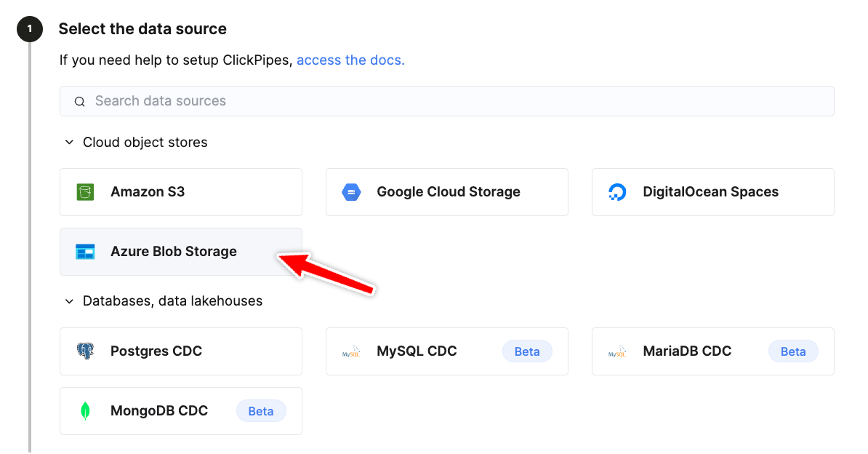Click the DigitalOcean Spaces icon

tap(617, 191)
